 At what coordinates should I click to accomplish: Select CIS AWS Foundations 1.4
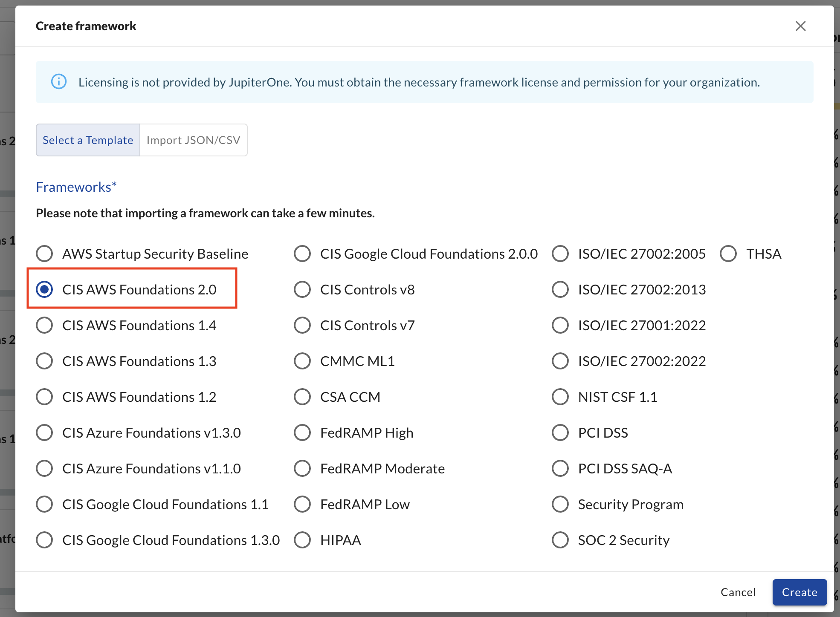coord(44,325)
